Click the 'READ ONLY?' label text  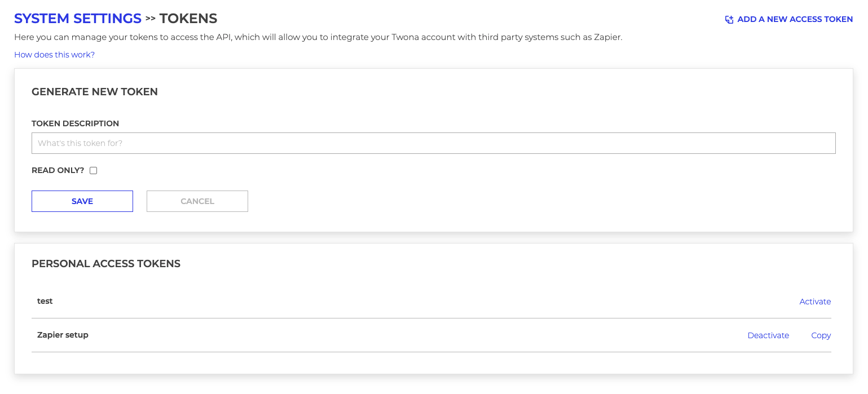click(x=58, y=170)
